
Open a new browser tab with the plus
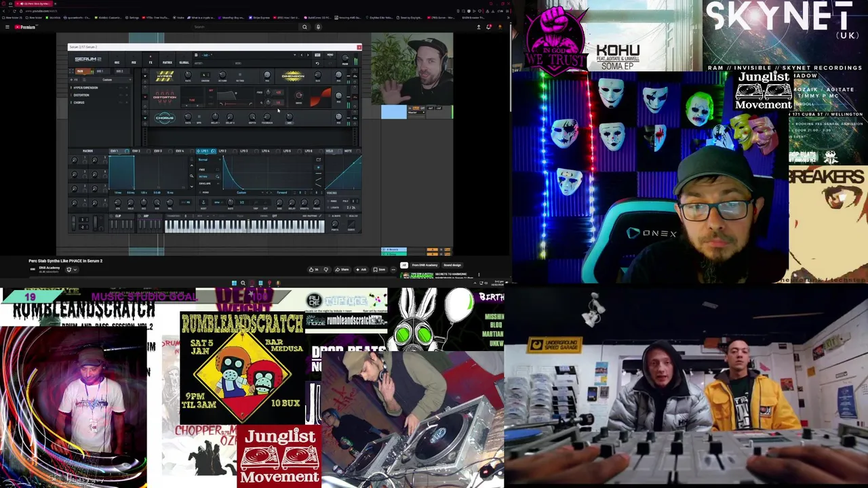pos(55,3)
